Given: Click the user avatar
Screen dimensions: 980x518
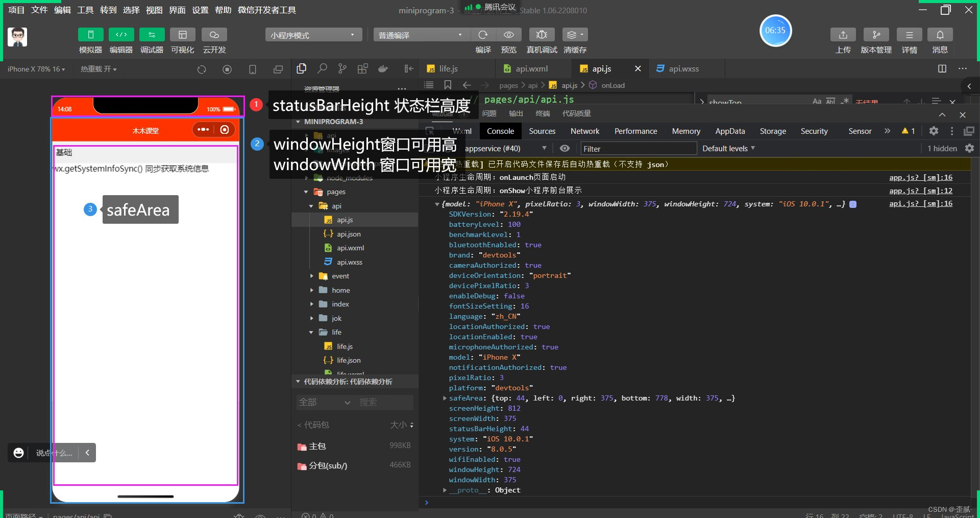Looking at the screenshot, I should 17,37.
